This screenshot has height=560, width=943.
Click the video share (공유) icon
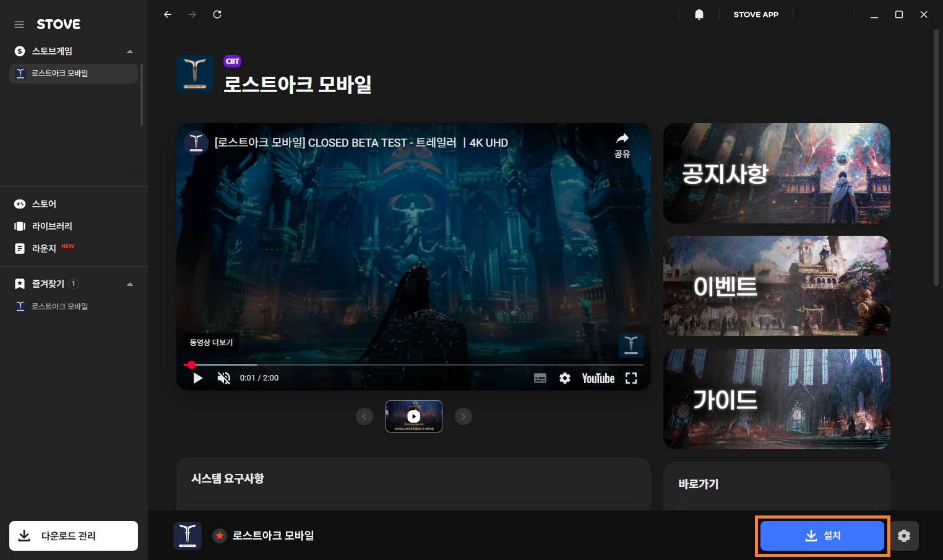coord(622,144)
